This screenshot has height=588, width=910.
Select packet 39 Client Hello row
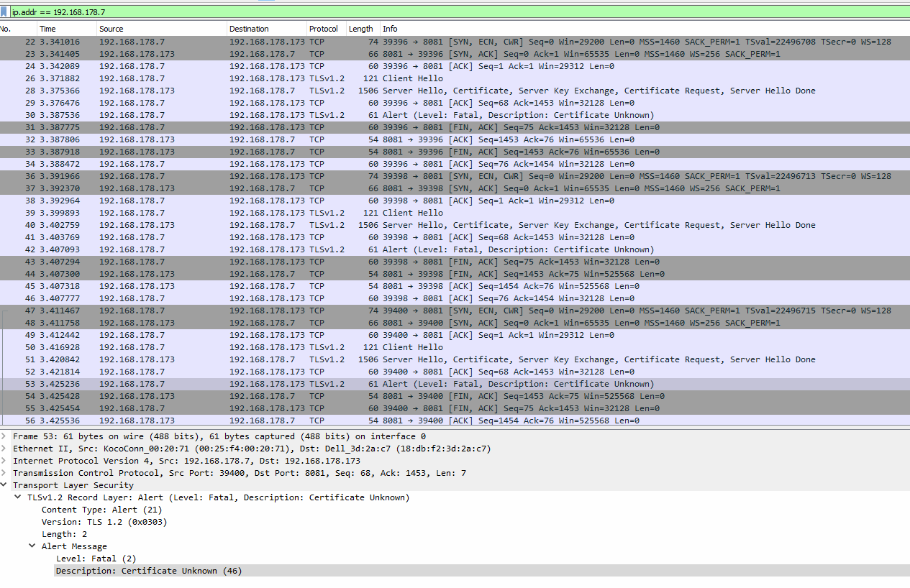point(455,213)
